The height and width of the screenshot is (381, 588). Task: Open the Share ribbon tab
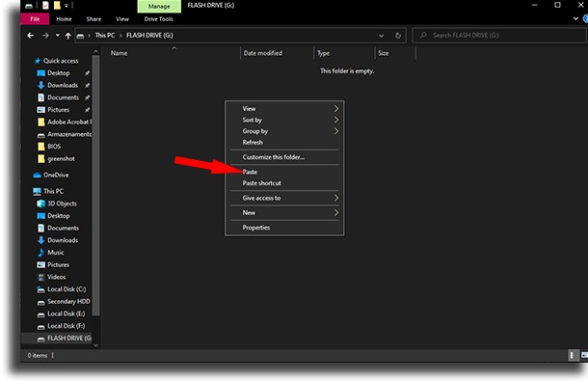click(94, 18)
